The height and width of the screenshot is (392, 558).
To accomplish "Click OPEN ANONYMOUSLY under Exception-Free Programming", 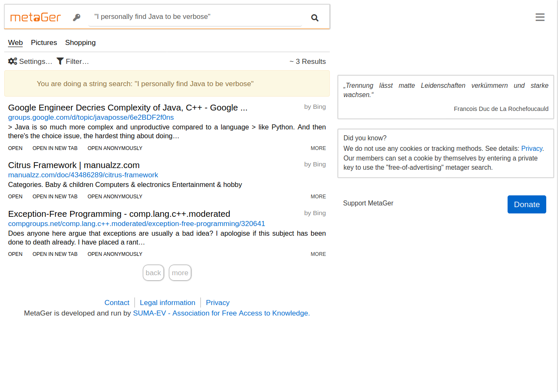I will click(x=115, y=254).
